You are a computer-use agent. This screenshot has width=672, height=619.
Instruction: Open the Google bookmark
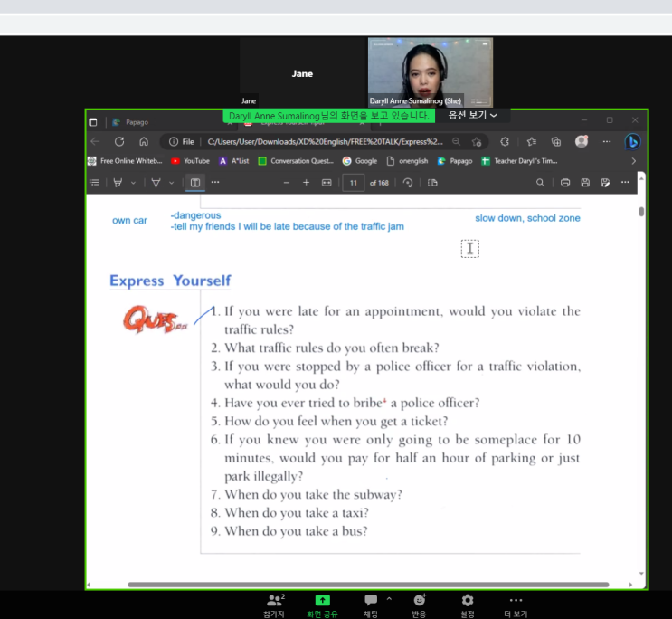(360, 161)
